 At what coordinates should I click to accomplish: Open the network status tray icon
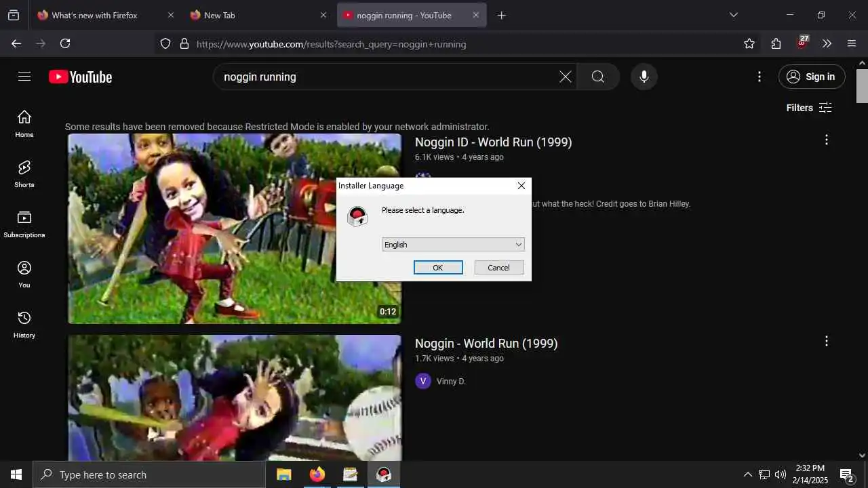click(x=764, y=474)
